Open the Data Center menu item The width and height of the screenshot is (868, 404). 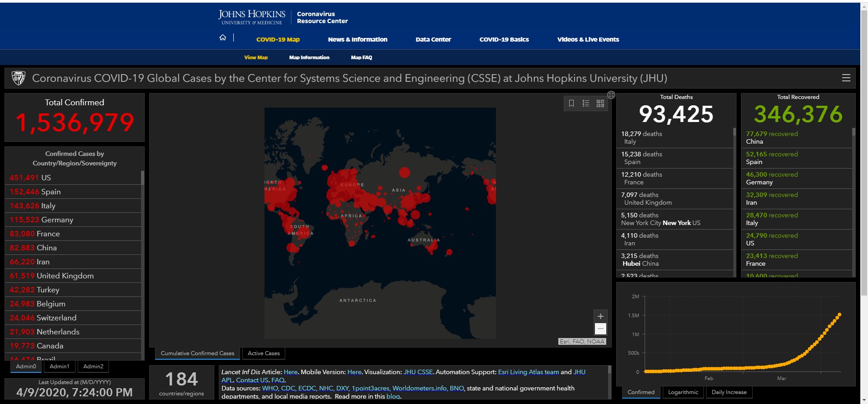point(433,39)
